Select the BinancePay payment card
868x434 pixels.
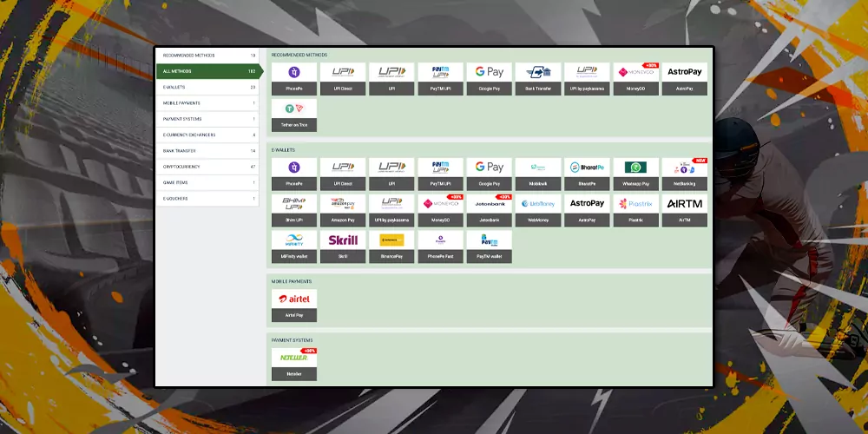391,247
